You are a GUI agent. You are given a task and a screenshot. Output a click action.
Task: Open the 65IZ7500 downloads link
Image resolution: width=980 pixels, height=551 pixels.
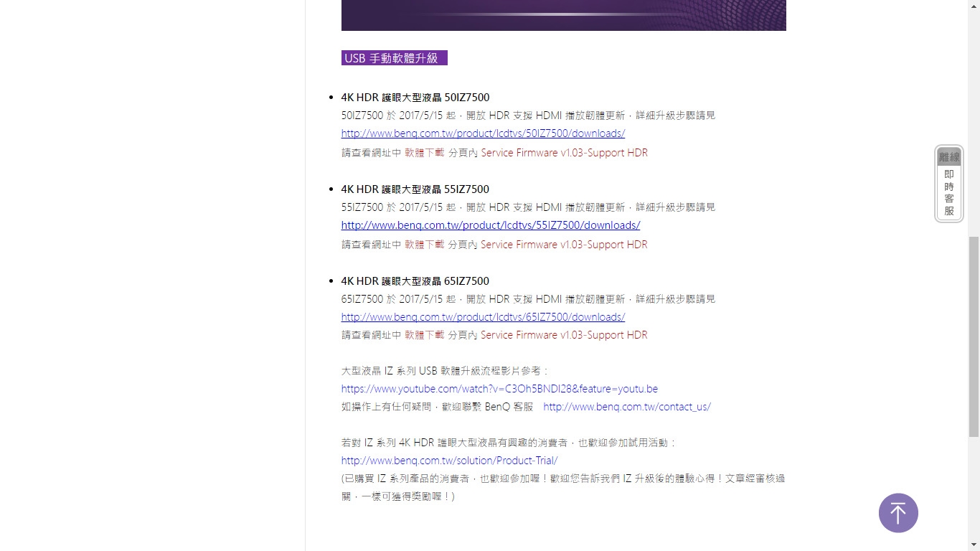click(483, 317)
